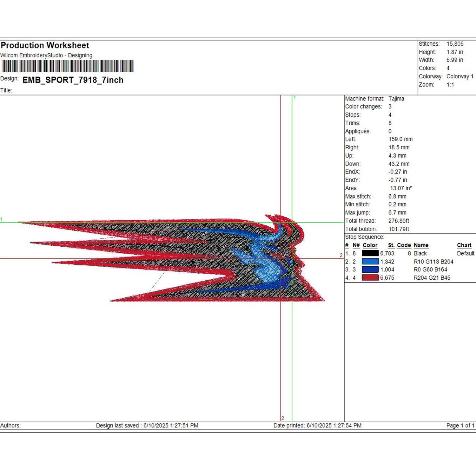Click the Appliqués label
The image size is (476, 474).
358,131
